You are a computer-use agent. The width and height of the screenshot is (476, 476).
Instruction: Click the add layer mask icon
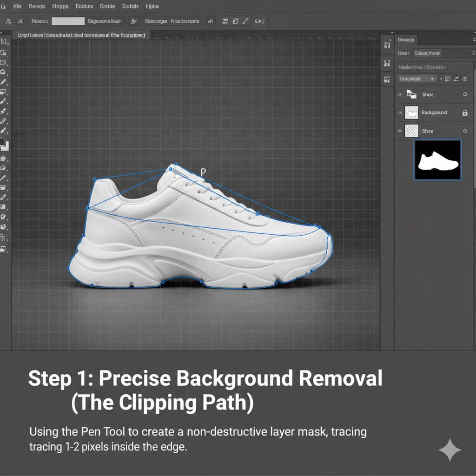(x=448, y=79)
